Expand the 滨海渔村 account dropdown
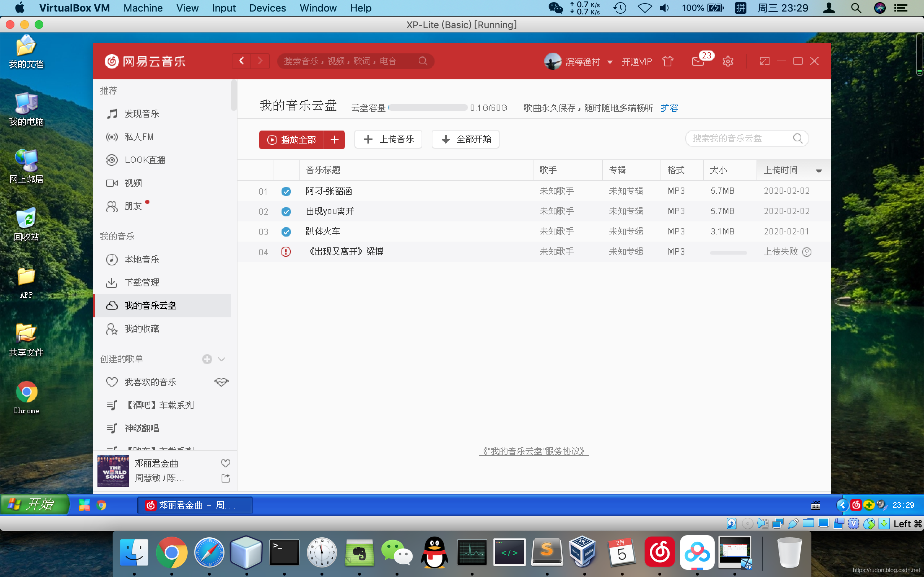This screenshot has height=577, width=924. click(609, 62)
